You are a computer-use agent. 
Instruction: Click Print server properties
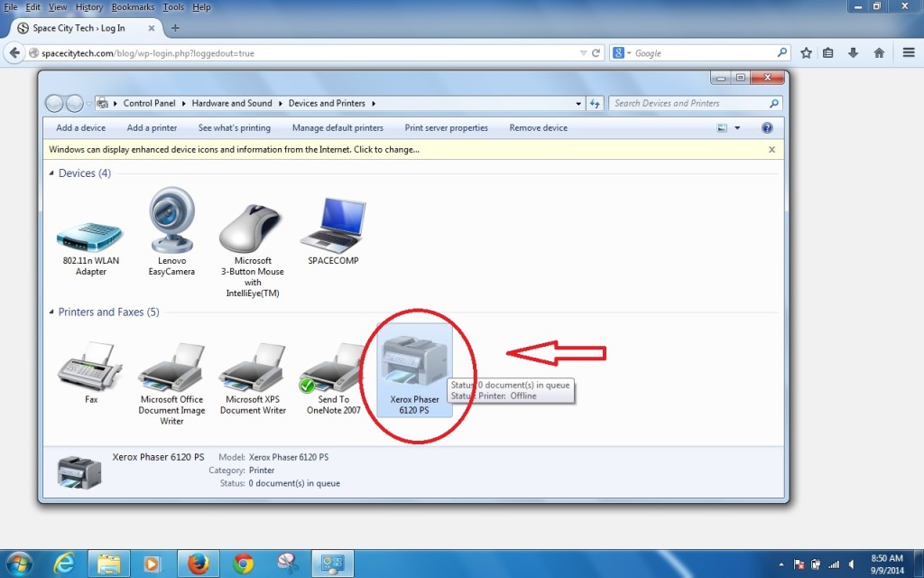pyautogui.click(x=446, y=128)
